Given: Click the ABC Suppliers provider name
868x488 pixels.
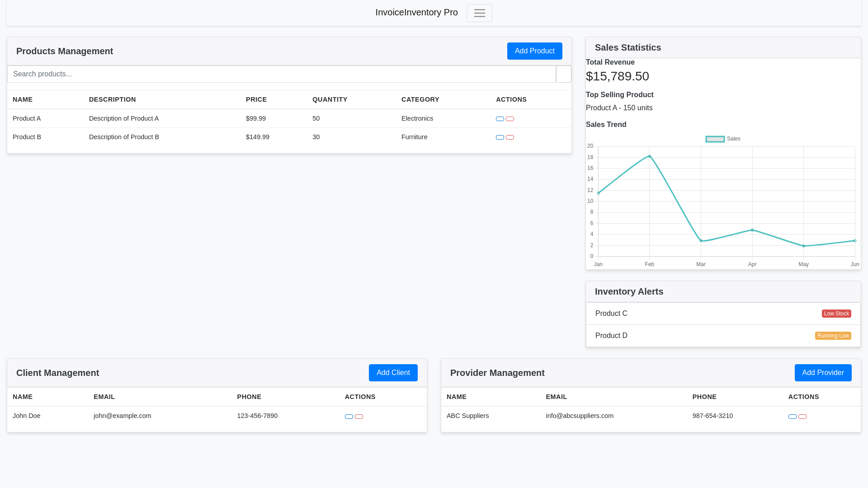Looking at the screenshot, I should [x=468, y=416].
